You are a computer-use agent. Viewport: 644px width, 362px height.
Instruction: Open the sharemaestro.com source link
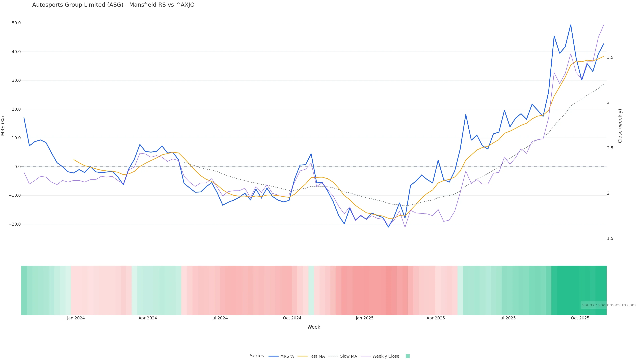[x=608, y=305]
